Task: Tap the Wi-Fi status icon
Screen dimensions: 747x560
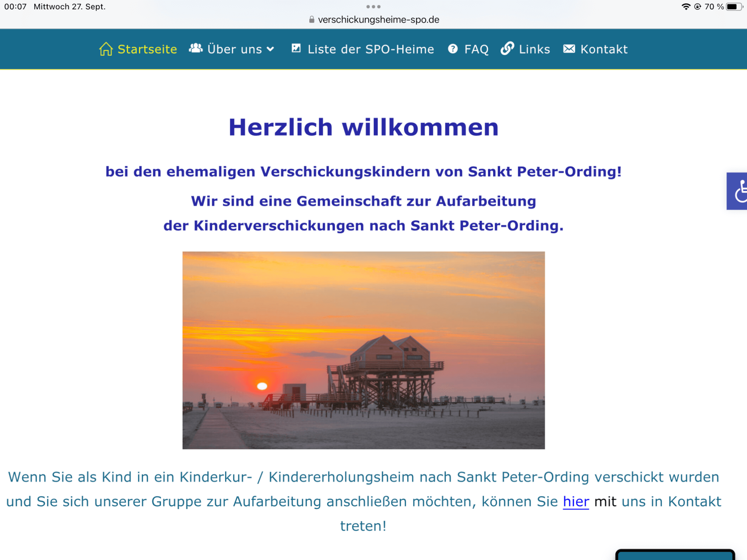Action: point(686,7)
